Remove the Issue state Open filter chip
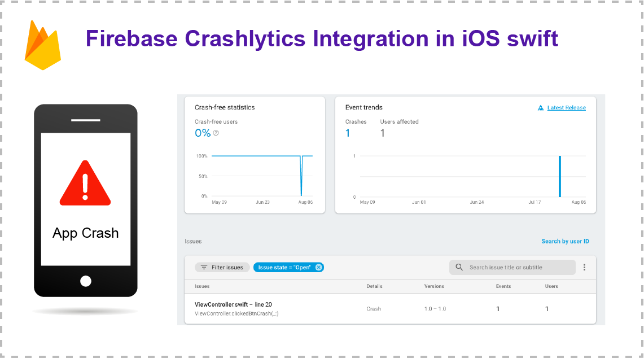Viewport: 644px width, 358px height. [x=319, y=267]
